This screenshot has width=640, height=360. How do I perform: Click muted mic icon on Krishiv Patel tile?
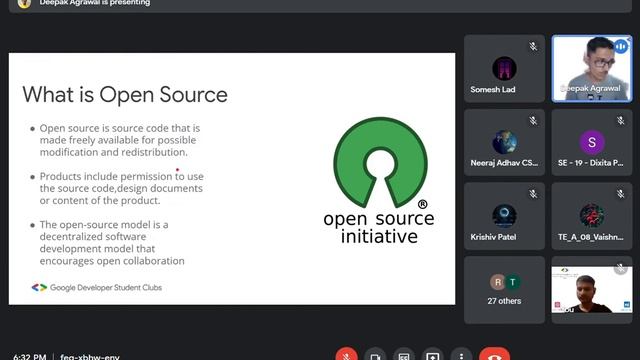[533, 194]
